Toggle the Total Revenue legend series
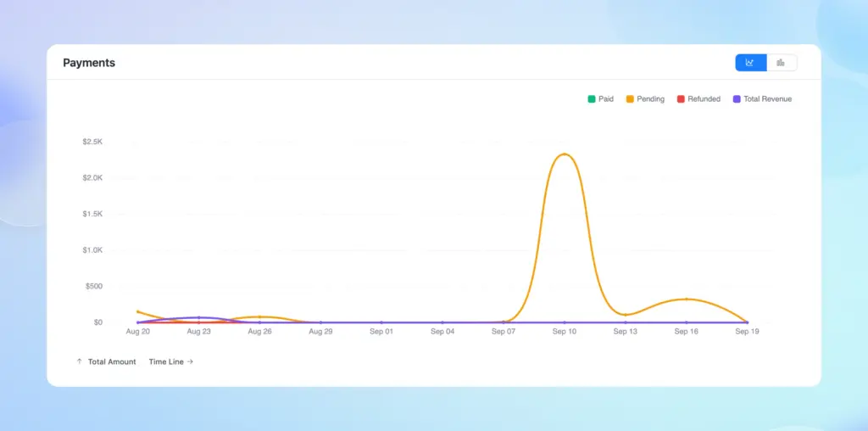Screen dimensions: 868x431 [x=762, y=99]
